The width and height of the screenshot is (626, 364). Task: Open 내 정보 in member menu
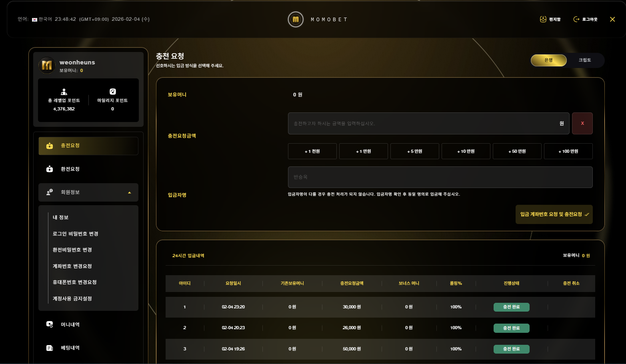(61, 218)
